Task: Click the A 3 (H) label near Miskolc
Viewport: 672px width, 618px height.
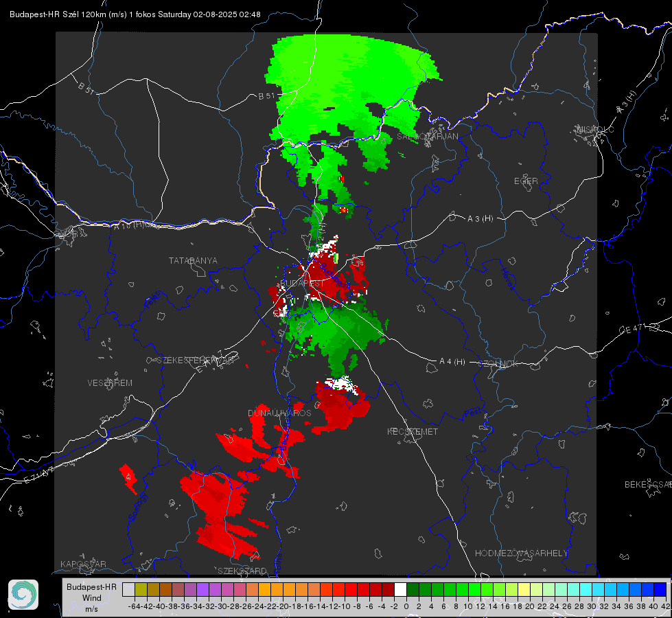Action: coord(627,102)
